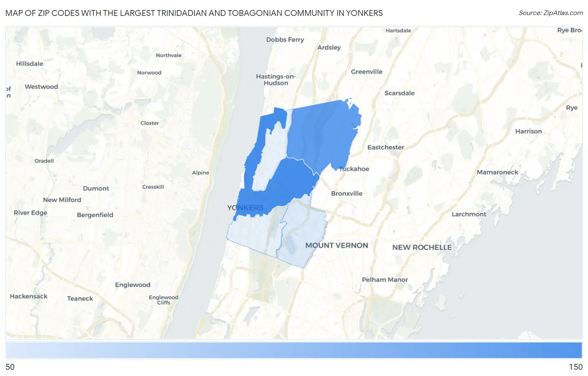Click the Alpine map label

200,173
